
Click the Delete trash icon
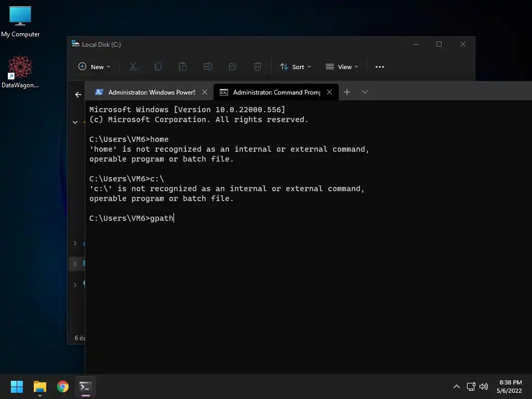(x=258, y=67)
